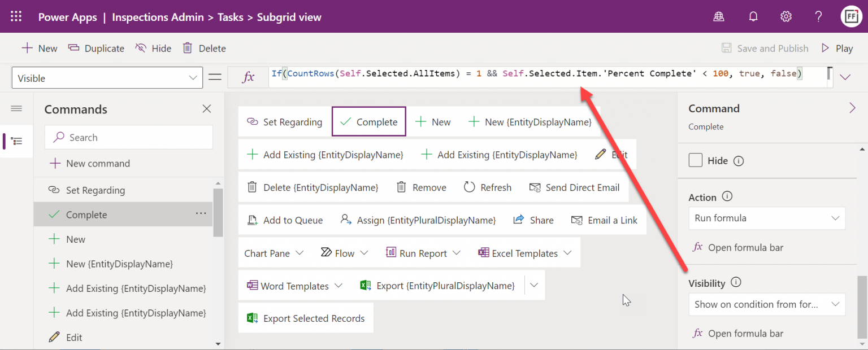Expand the formula bar with chevron
868x350 pixels.
[845, 77]
